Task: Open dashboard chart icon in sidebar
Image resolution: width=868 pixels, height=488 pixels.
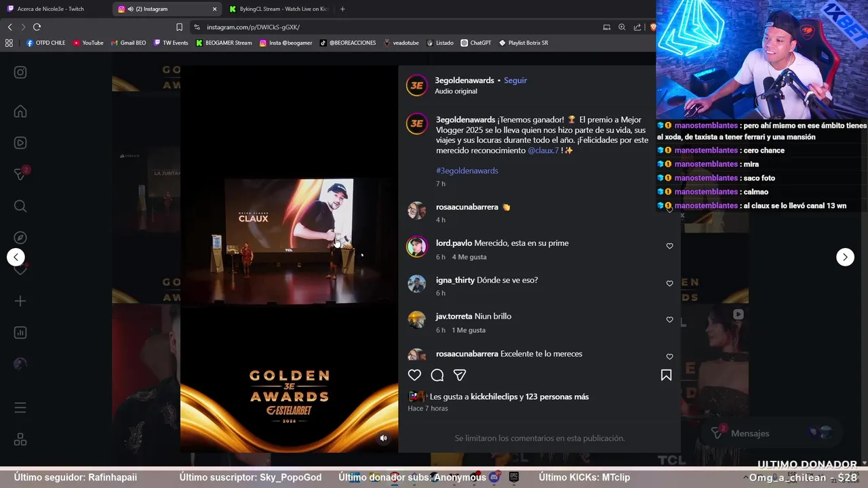Action: [20, 333]
